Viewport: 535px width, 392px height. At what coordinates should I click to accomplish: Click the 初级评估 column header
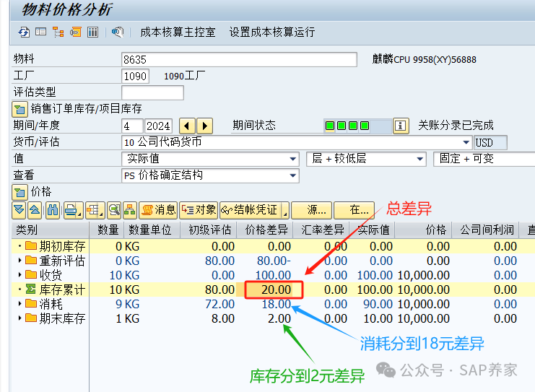coord(209,230)
